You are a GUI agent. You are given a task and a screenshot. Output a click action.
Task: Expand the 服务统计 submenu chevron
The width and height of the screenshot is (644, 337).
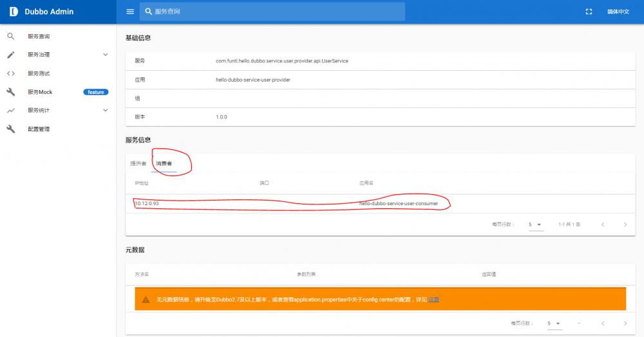tap(105, 110)
